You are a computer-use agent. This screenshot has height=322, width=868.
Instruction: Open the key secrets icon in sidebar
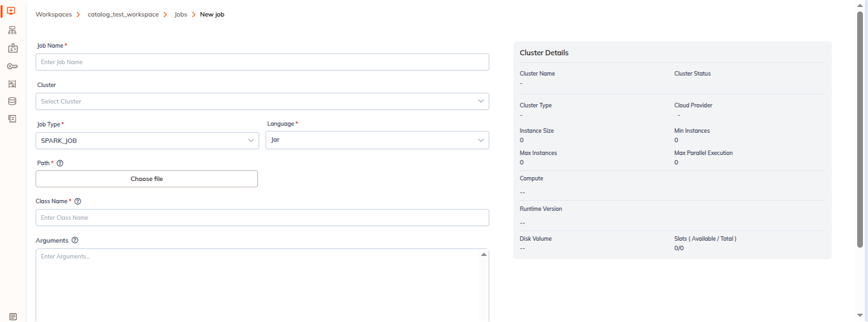pos(12,66)
